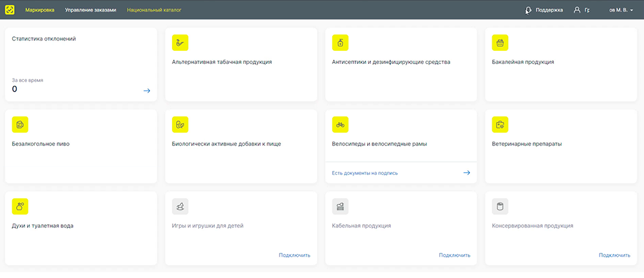Switch to Управление заказами menu
The image size is (644, 278).
click(x=91, y=10)
